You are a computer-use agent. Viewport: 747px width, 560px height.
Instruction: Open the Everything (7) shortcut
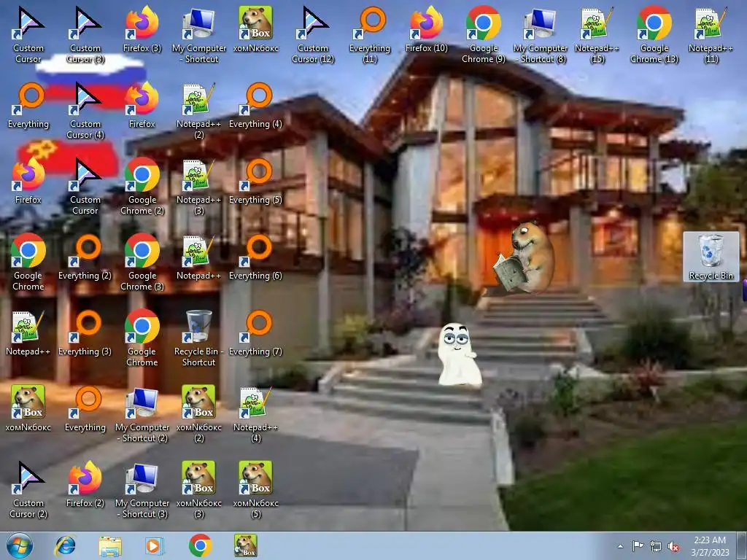coord(256,332)
